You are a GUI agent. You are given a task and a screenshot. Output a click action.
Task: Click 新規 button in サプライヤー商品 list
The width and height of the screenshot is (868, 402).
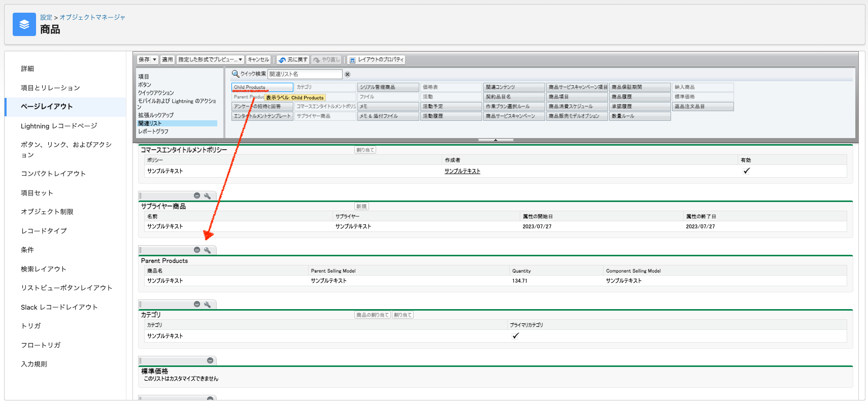361,207
